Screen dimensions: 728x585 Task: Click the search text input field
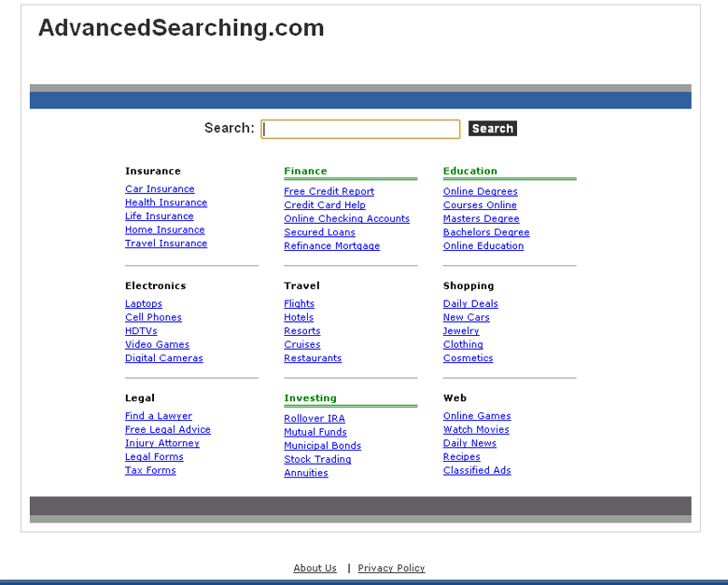pos(360,129)
